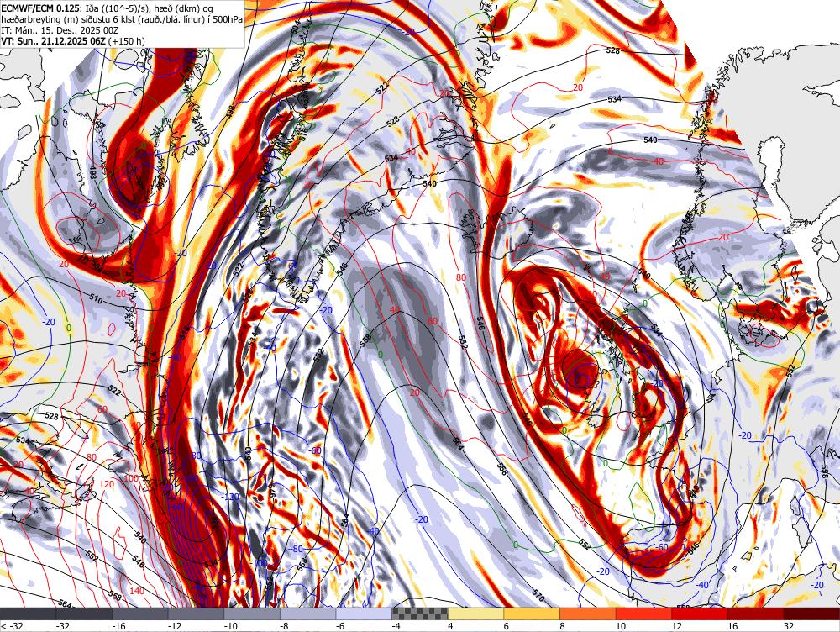Click the orange swatch above the '8' label
This screenshot has height=632, width=840.
(588, 614)
